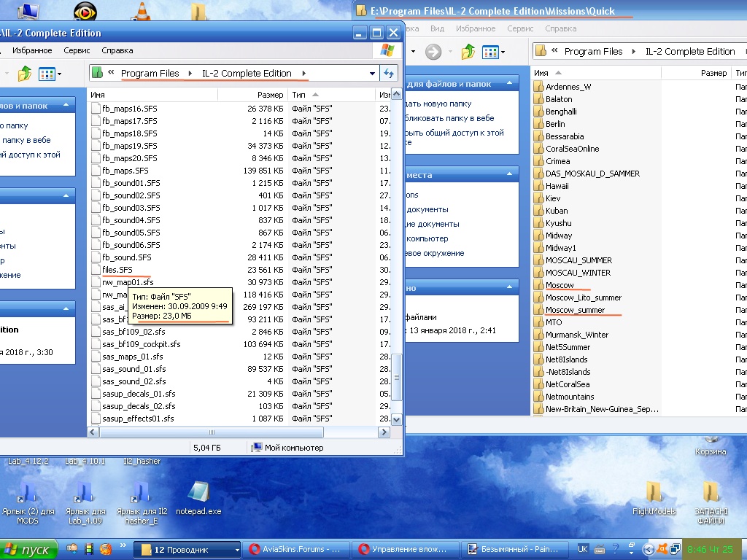Select the Lab_4.10.1 desktop icon
This screenshot has height=560, width=747.
[x=85, y=461]
